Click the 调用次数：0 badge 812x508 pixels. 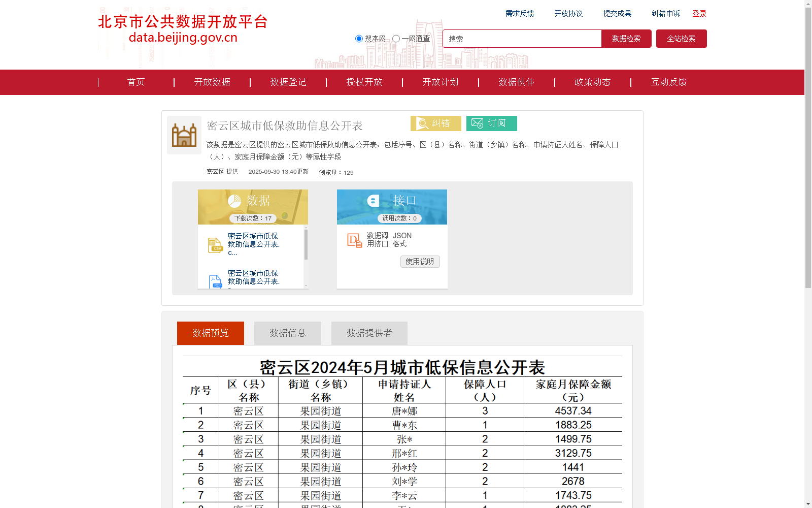click(x=399, y=218)
